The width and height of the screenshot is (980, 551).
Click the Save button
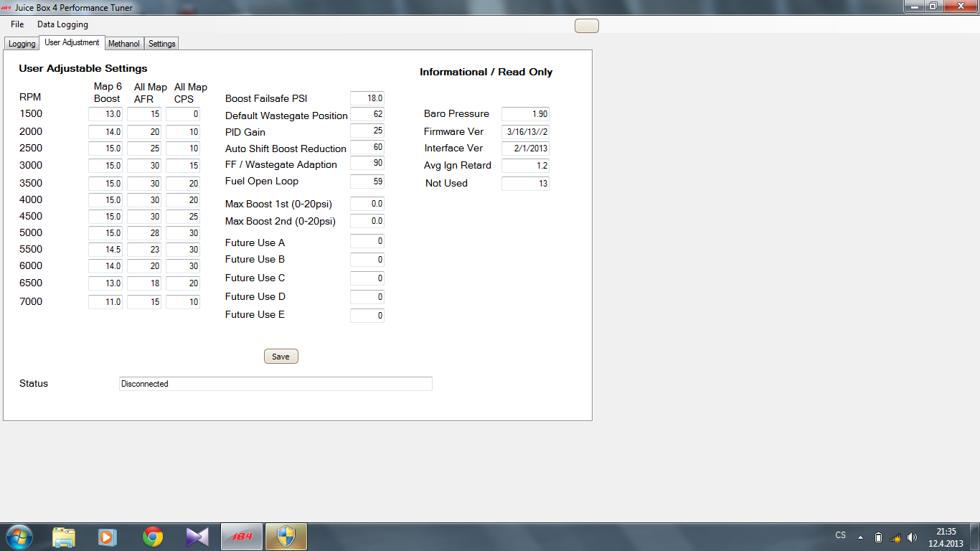click(281, 357)
